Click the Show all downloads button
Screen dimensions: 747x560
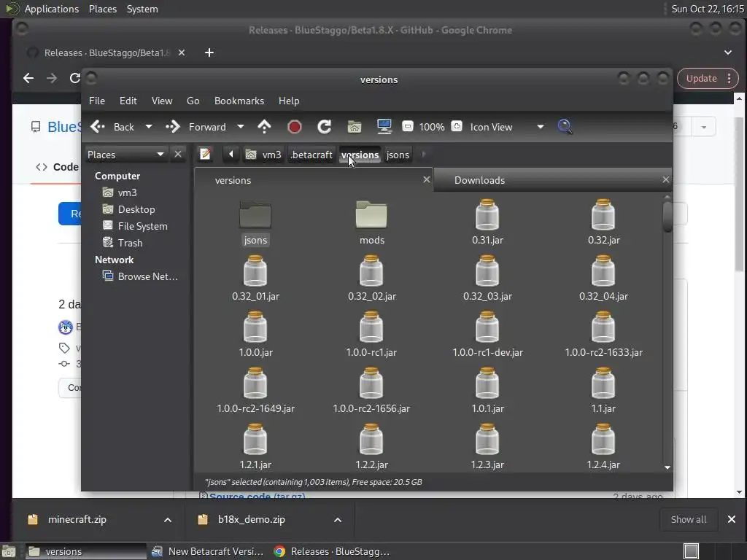pyautogui.click(x=688, y=519)
